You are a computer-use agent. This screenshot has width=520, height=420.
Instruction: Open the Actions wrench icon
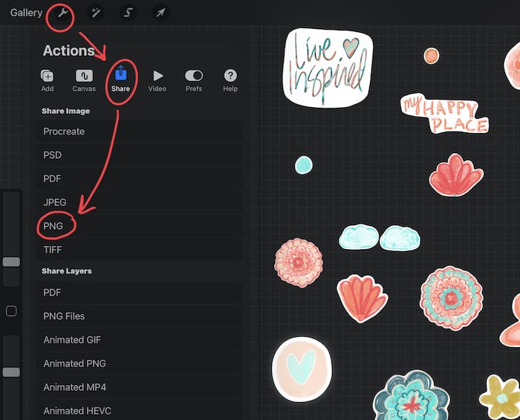[x=62, y=13]
